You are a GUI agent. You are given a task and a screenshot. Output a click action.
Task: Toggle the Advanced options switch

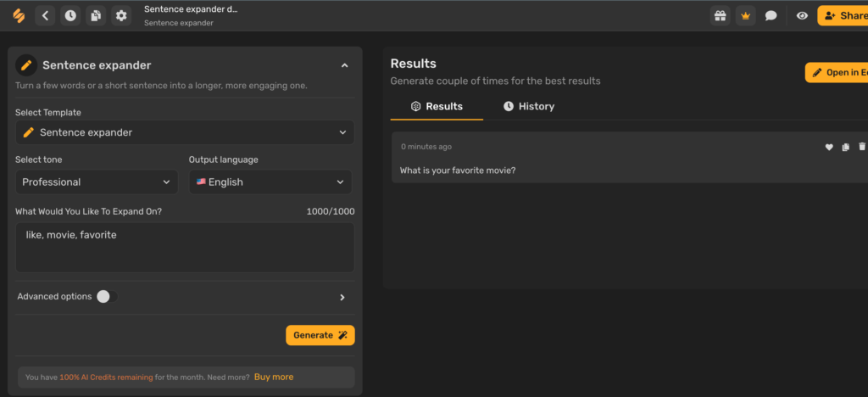click(104, 296)
